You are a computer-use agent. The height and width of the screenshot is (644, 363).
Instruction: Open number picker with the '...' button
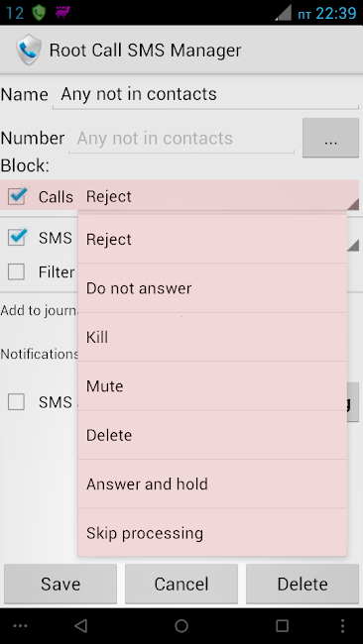[330, 138]
